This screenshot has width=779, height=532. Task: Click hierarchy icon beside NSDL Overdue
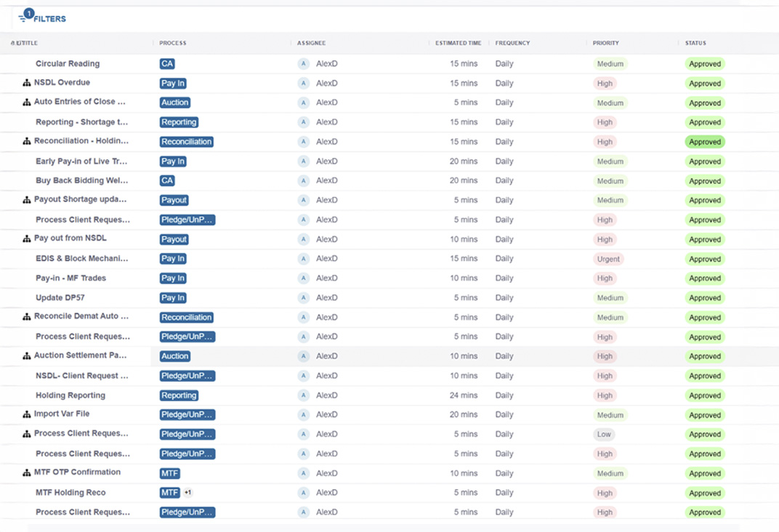27,84
